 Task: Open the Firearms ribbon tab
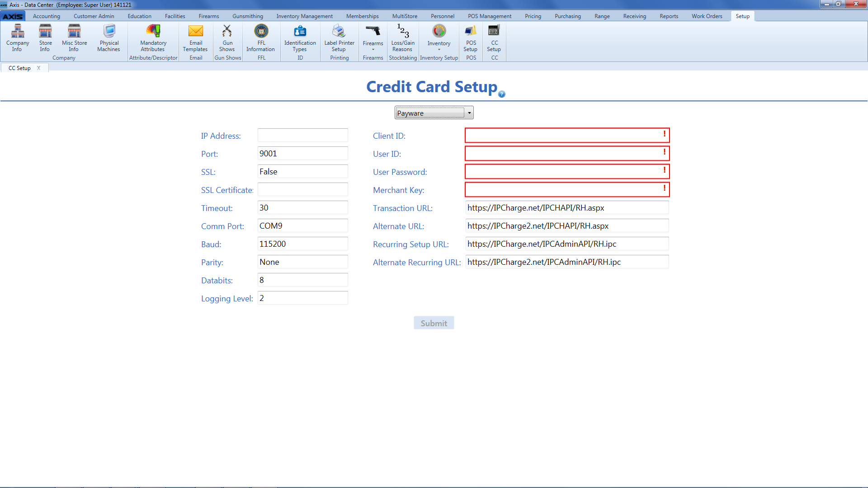[209, 16]
